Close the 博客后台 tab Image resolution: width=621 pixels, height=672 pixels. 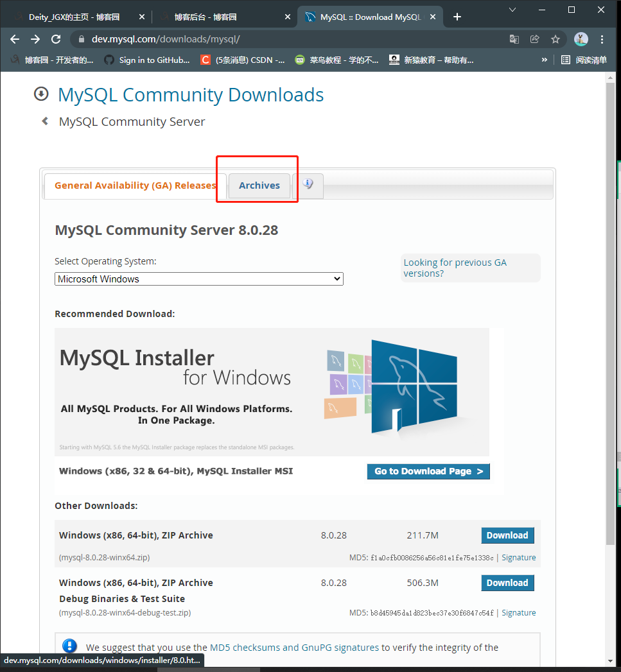click(x=288, y=17)
